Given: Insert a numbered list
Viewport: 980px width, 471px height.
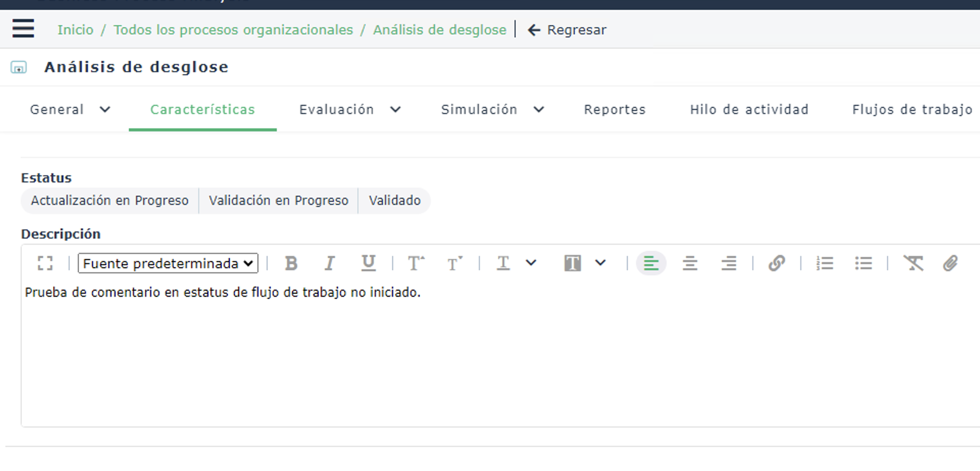Looking at the screenshot, I should [x=825, y=264].
